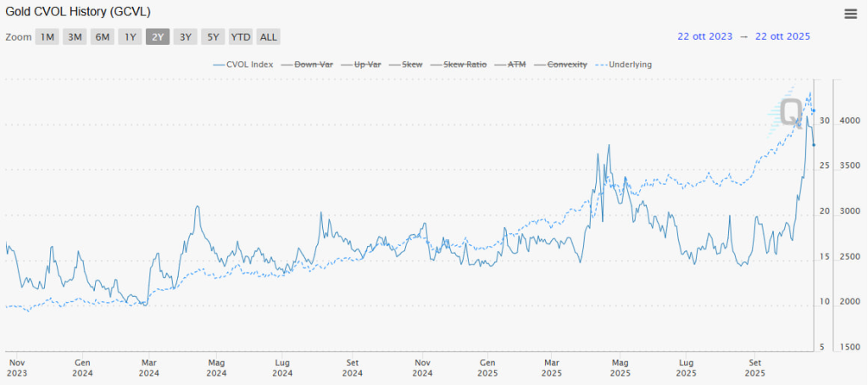Viewport: 868px width, 385px height.
Task: Enable the Skew Ratio legend item
Action: [x=464, y=64]
